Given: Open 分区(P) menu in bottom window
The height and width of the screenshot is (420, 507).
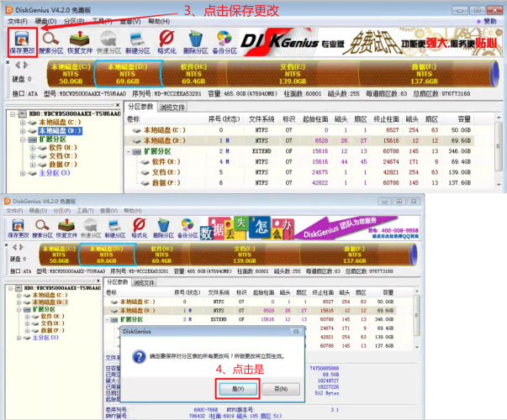Looking at the screenshot, I should tap(61, 211).
